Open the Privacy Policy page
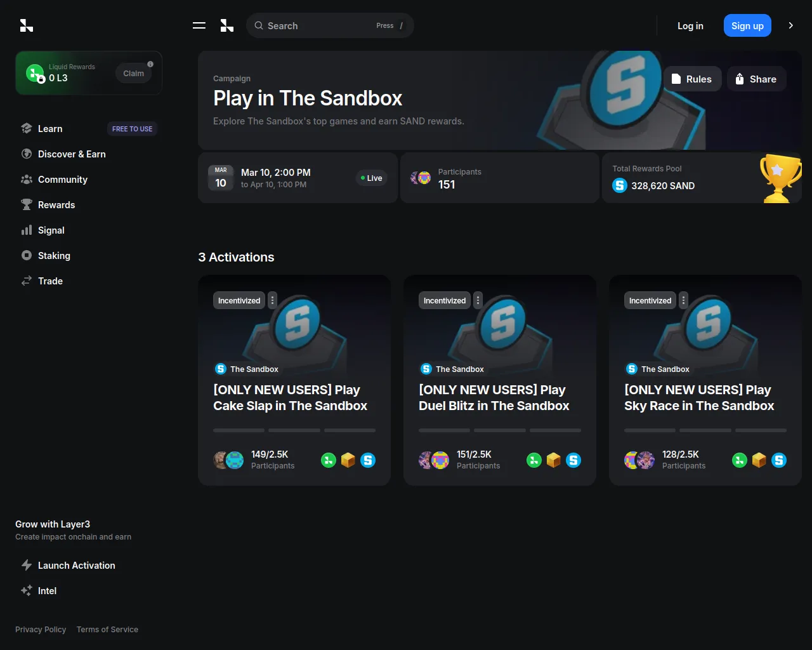Screen dimensions: 812x650 click(41, 629)
